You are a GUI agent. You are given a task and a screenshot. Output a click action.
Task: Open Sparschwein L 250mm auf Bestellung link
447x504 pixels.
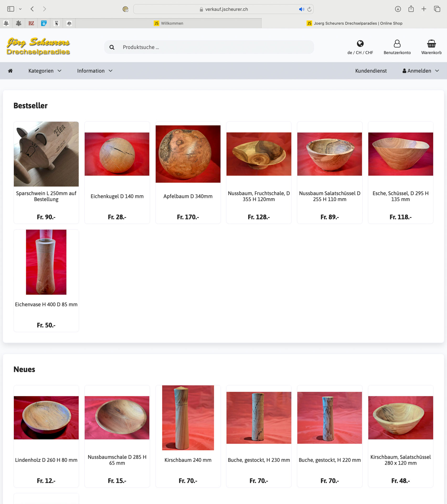click(46, 196)
